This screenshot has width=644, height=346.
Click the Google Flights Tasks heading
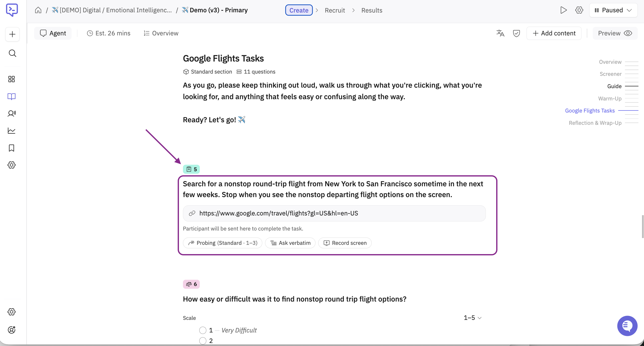[x=223, y=58]
